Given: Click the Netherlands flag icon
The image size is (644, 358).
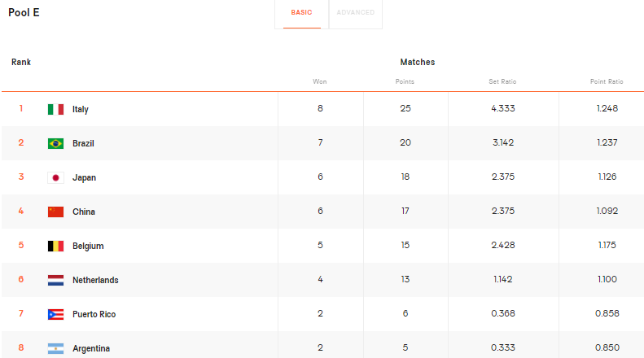Looking at the screenshot, I should click(x=55, y=280).
